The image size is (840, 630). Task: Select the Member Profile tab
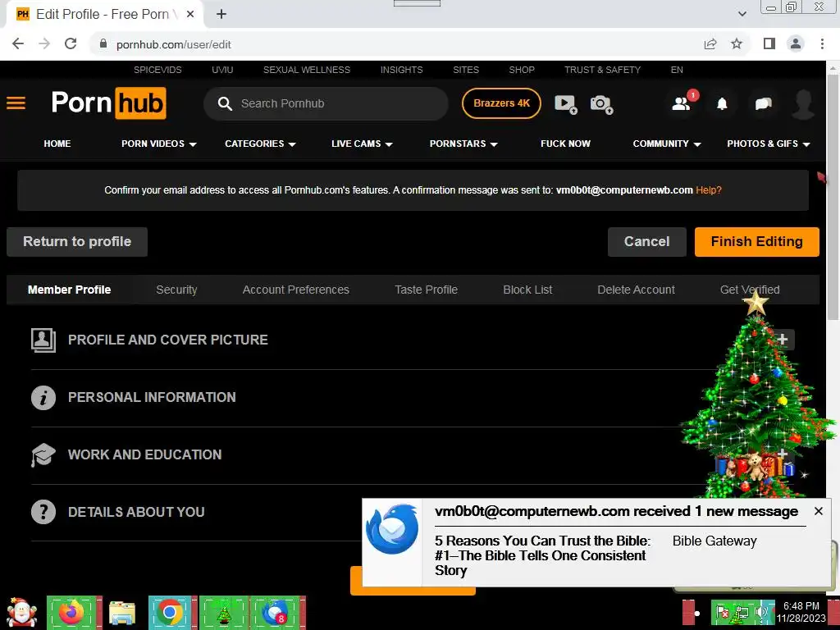point(69,290)
